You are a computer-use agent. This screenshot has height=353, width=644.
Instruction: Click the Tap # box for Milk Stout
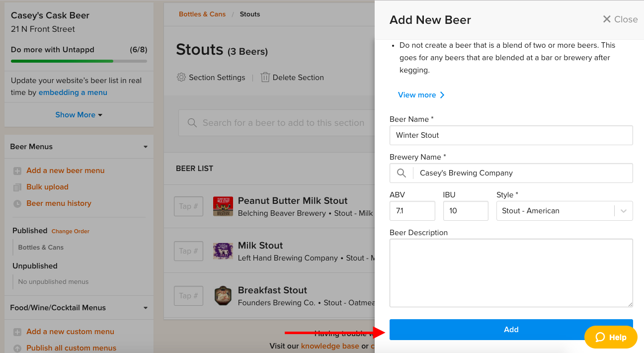[x=189, y=251]
